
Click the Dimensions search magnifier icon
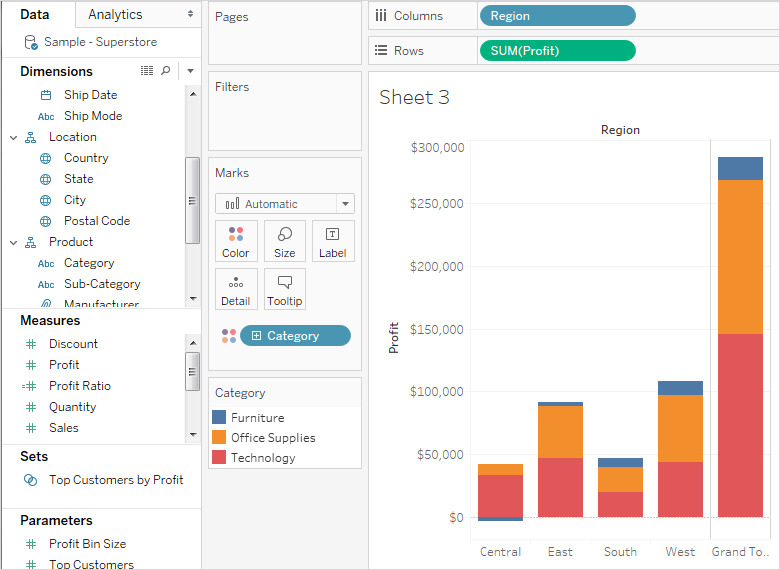click(x=166, y=71)
